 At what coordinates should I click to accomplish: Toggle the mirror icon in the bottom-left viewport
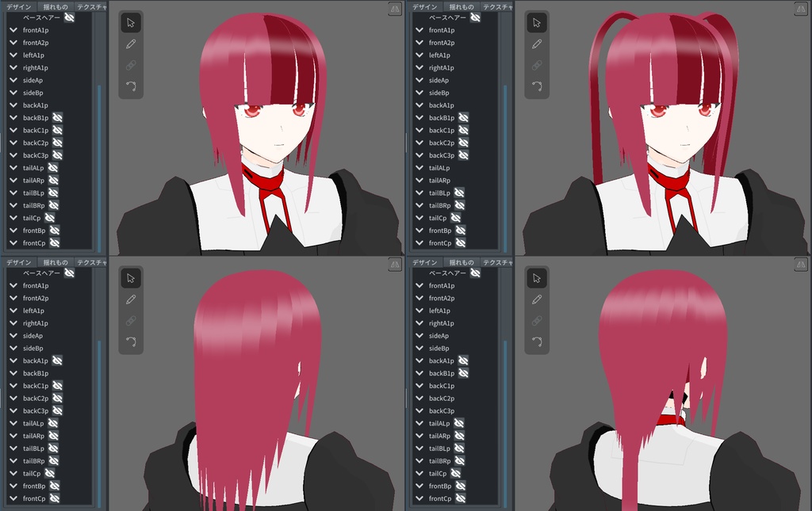pos(395,265)
